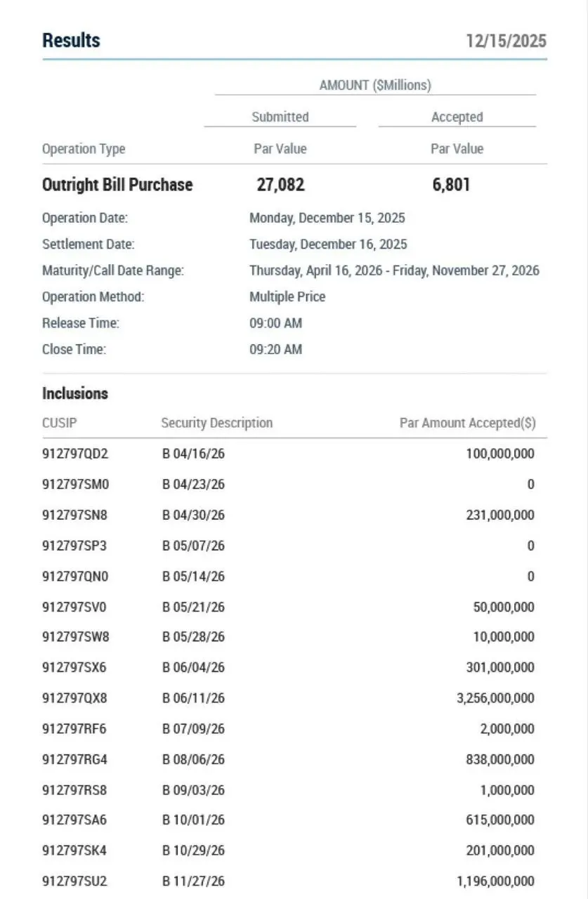This screenshot has height=899, width=588.
Task: Click Security Description column header
Action: 216,423
